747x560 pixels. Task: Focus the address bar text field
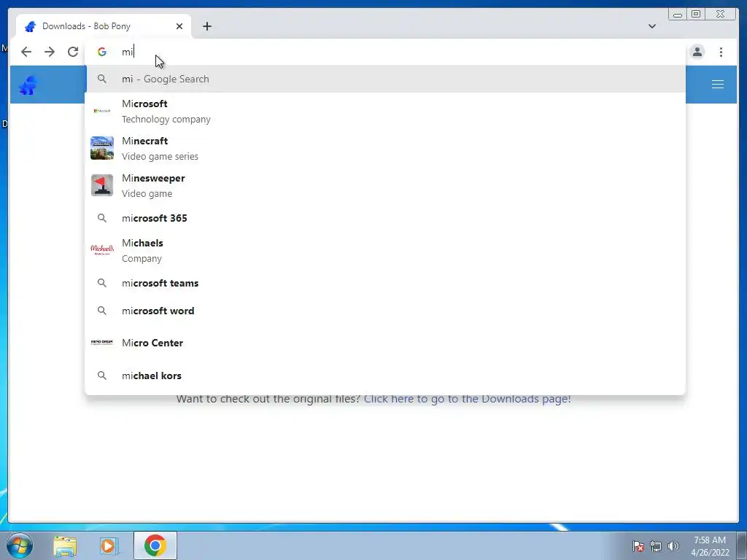[x=385, y=52]
